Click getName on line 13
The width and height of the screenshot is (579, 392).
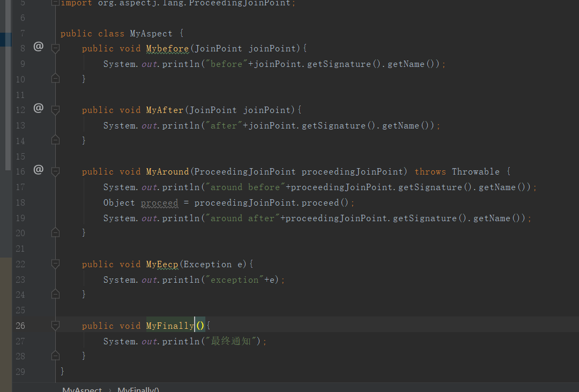400,126
